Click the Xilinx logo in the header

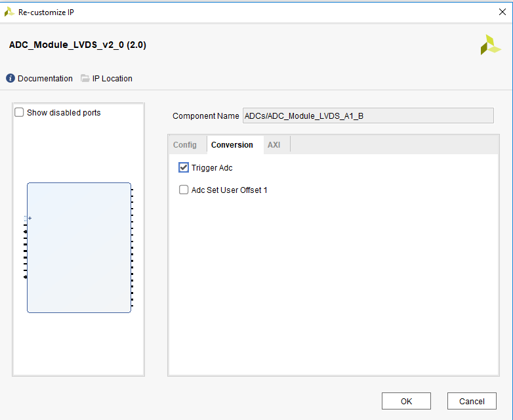[x=490, y=45]
